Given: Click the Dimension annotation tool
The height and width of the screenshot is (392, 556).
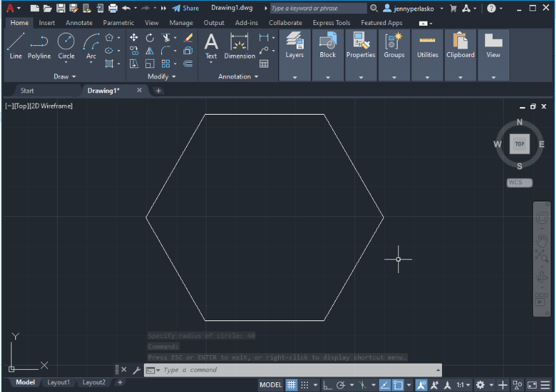Looking at the screenshot, I should (239, 46).
